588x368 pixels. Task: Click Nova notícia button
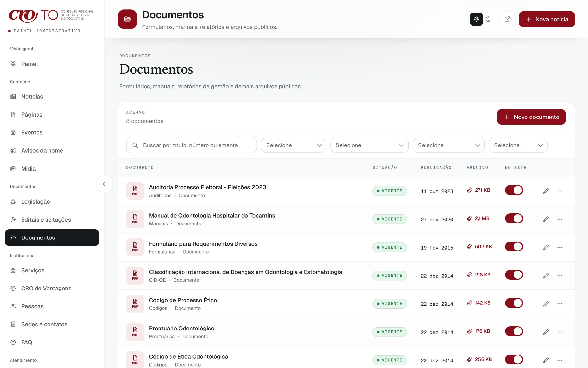point(547,19)
